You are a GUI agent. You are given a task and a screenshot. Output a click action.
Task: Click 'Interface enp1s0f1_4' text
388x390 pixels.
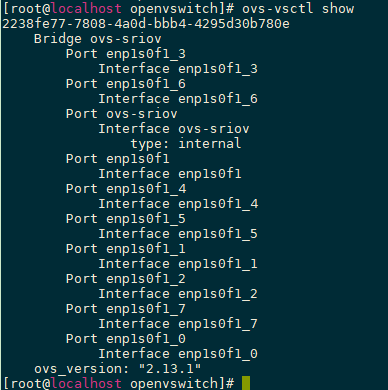pos(178,204)
